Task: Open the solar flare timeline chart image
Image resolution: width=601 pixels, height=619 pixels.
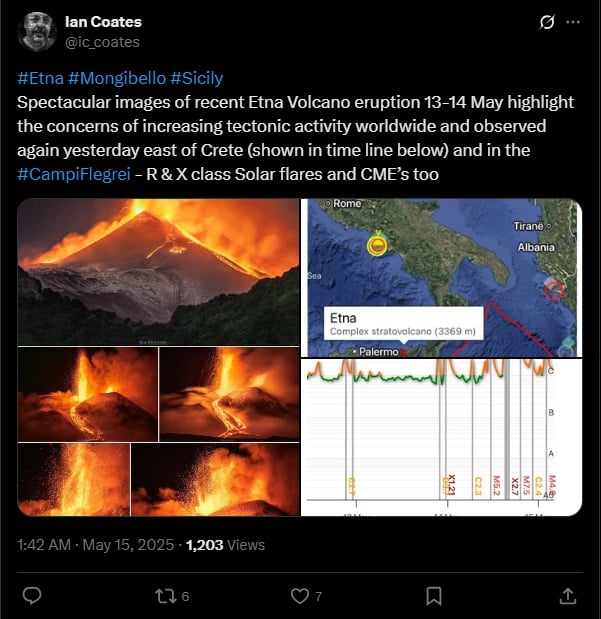Action: click(x=440, y=437)
